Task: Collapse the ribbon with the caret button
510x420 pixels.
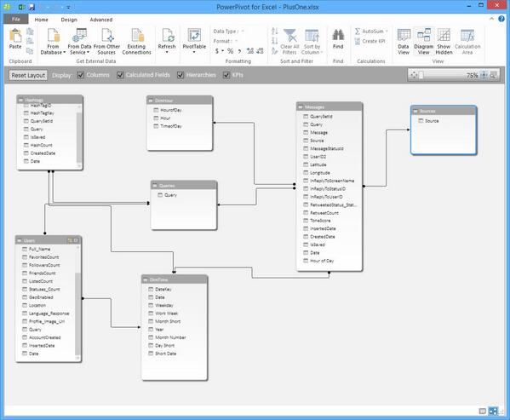Action: 491,19
